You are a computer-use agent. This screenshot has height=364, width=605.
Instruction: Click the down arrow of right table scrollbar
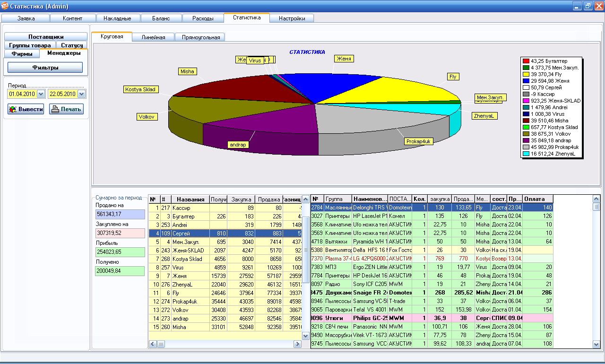point(596,345)
